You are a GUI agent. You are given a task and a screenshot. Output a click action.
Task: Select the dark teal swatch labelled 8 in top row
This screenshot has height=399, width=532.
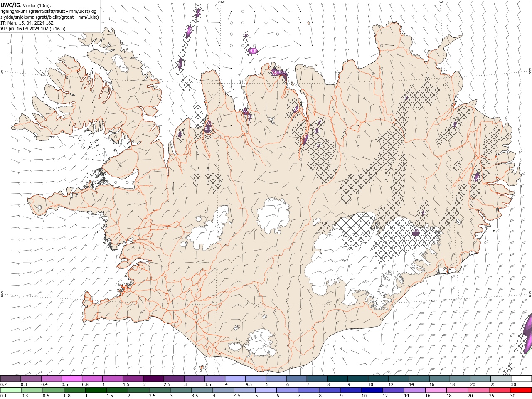(337, 379)
